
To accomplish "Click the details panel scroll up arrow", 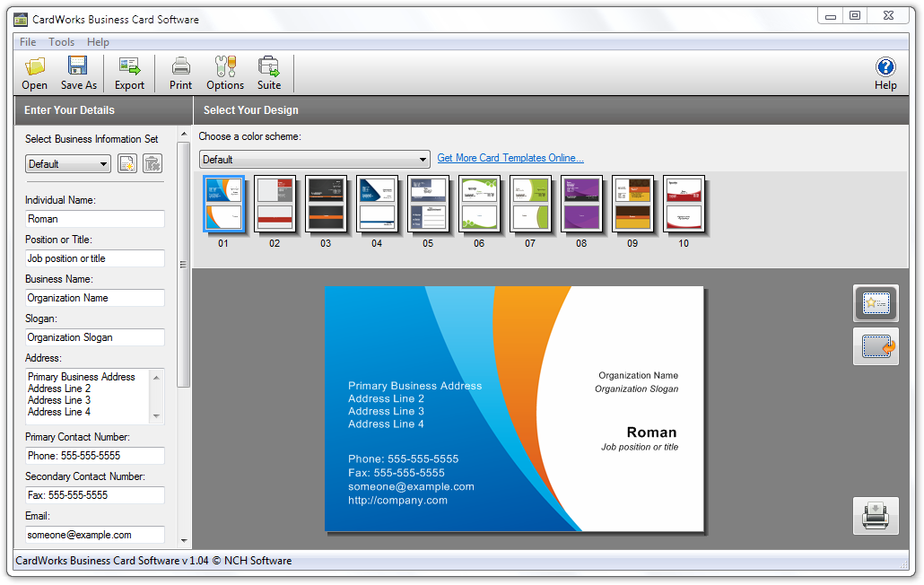I will coord(184,135).
